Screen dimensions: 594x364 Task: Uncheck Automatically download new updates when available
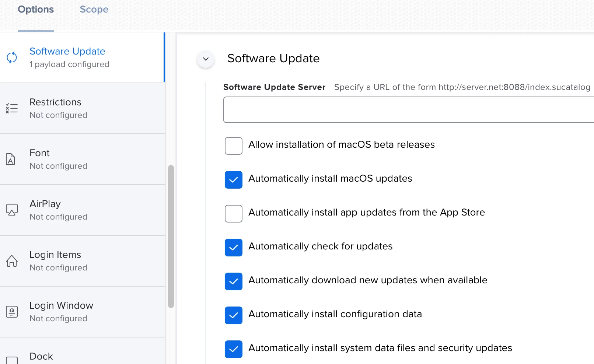234,281
